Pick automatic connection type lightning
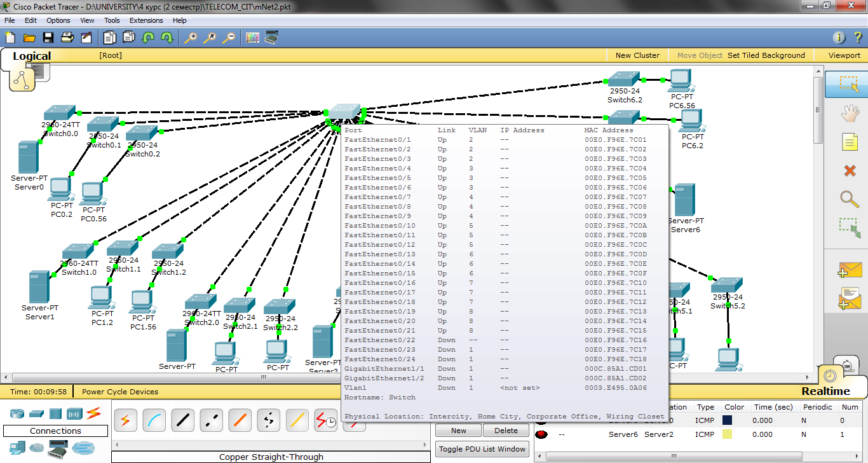868x463 pixels. [125, 420]
